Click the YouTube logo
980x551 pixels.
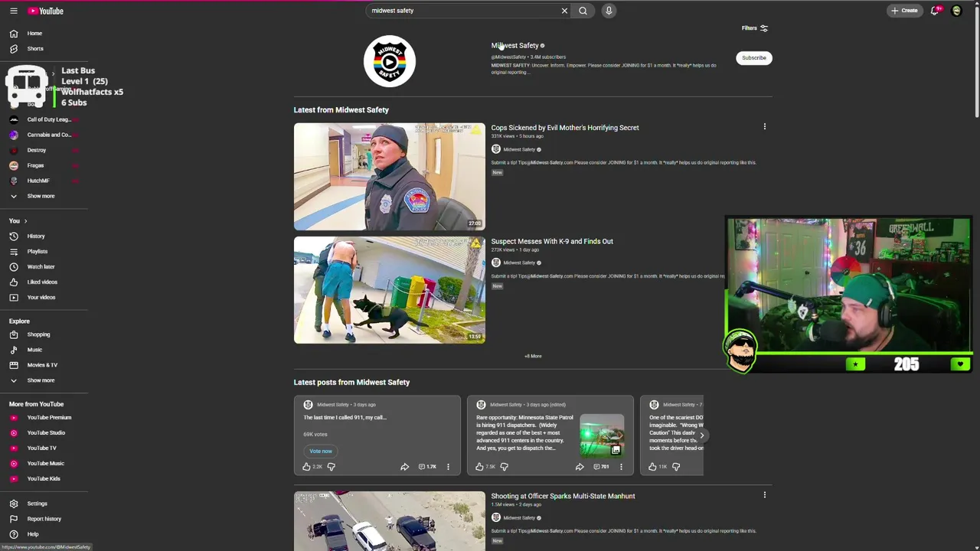pos(46,11)
